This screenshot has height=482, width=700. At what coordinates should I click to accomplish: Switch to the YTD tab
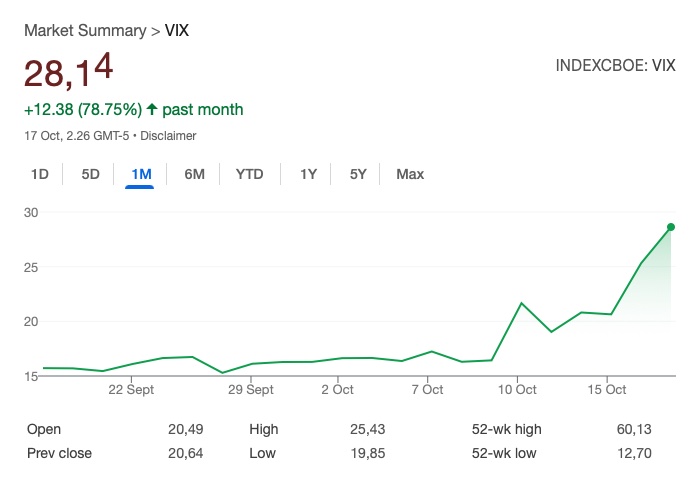(249, 174)
